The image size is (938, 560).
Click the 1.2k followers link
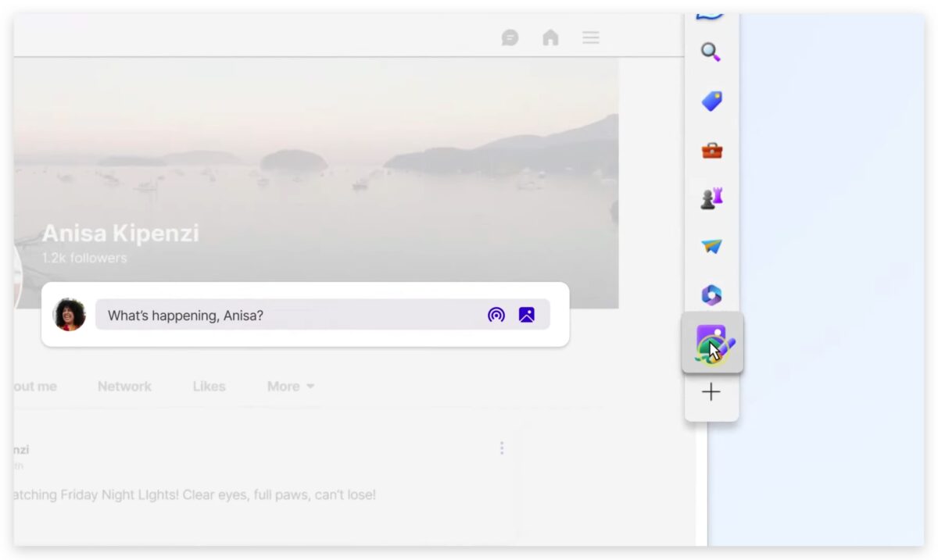[x=84, y=258]
